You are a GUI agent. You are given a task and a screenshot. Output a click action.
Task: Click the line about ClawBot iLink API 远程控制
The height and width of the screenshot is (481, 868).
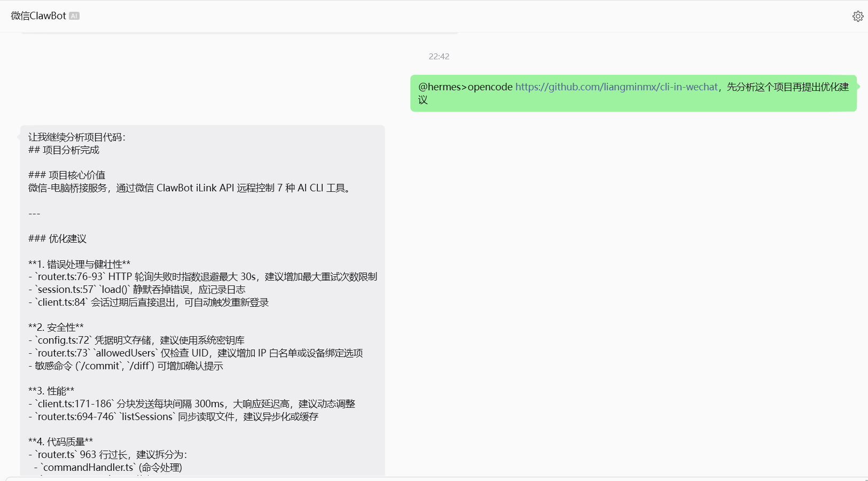tap(190, 188)
